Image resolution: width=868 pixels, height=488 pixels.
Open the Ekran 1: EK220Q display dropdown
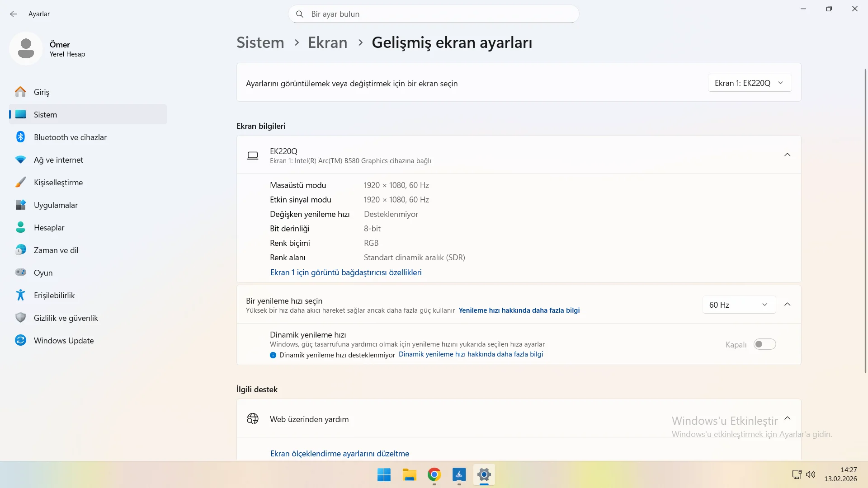pyautogui.click(x=749, y=83)
